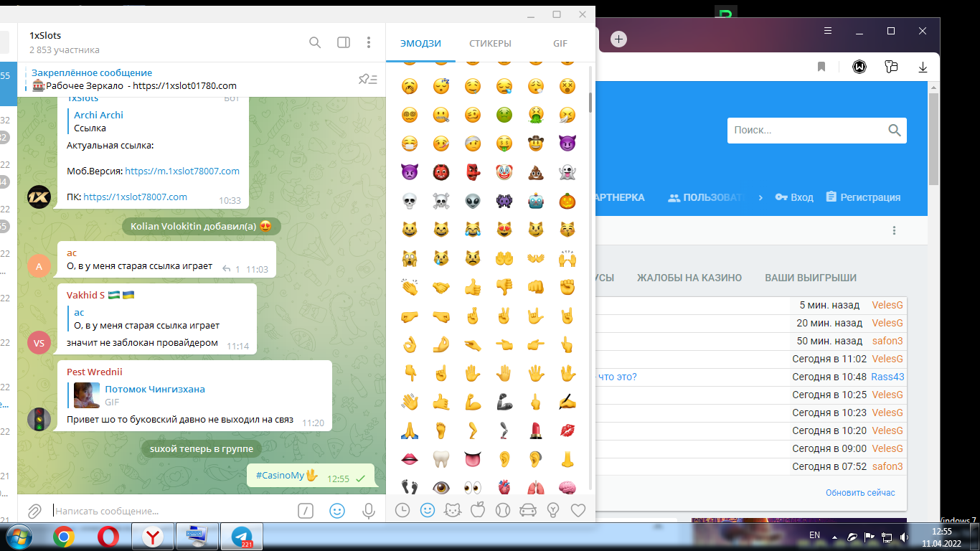Select the animals cat emoji category

coord(453,510)
